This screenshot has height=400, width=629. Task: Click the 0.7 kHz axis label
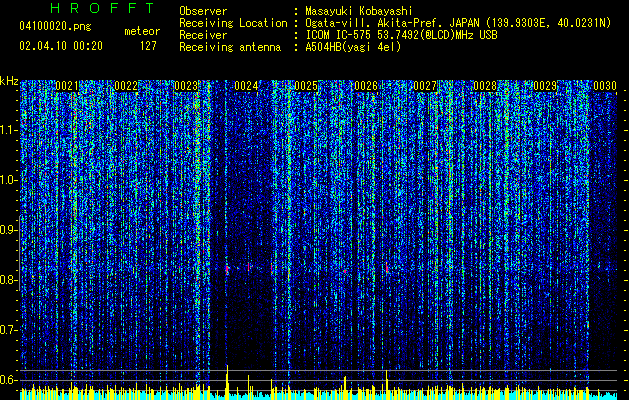9,330
